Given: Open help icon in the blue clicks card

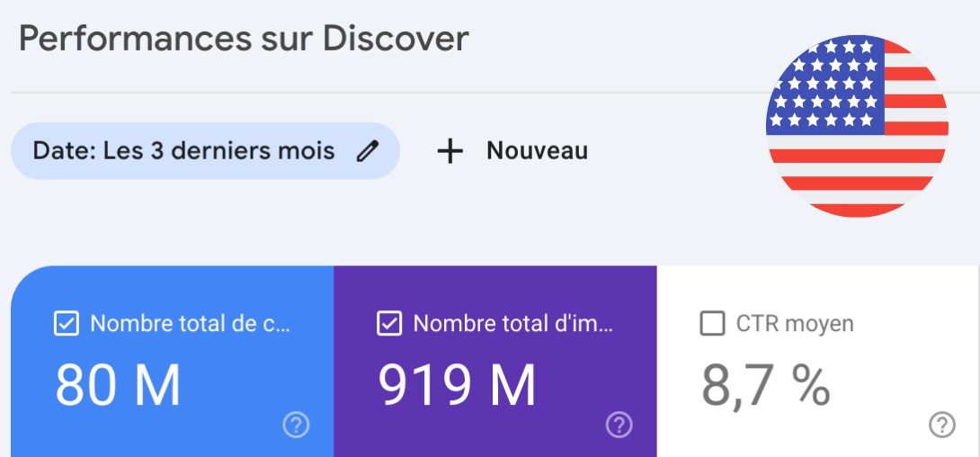Looking at the screenshot, I should (x=296, y=425).
